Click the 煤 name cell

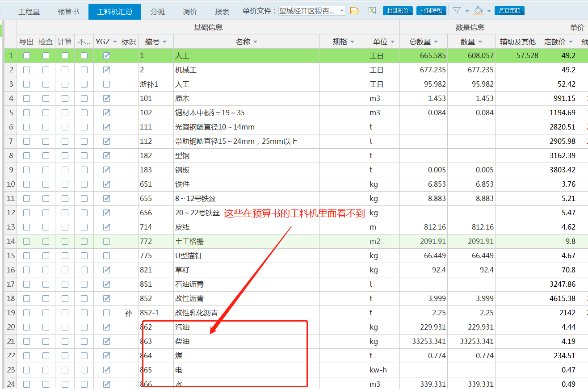(247, 356)
